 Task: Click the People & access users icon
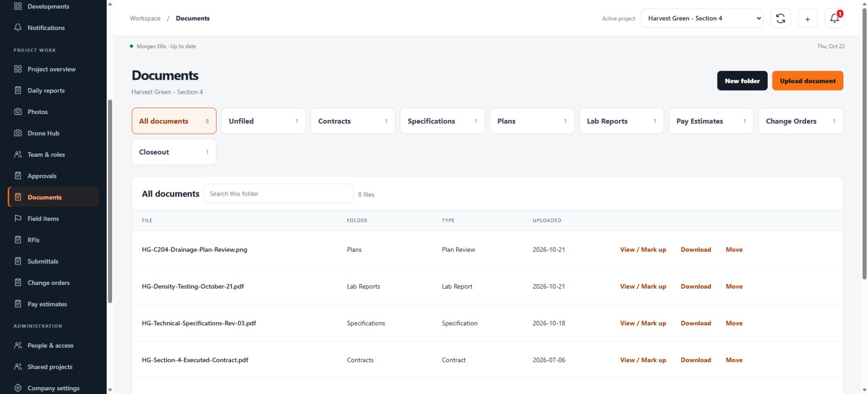click(18, 345)
